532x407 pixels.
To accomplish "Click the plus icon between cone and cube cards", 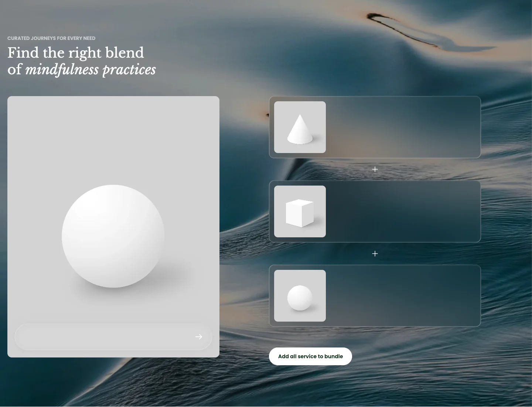I will tap(375, 169).
